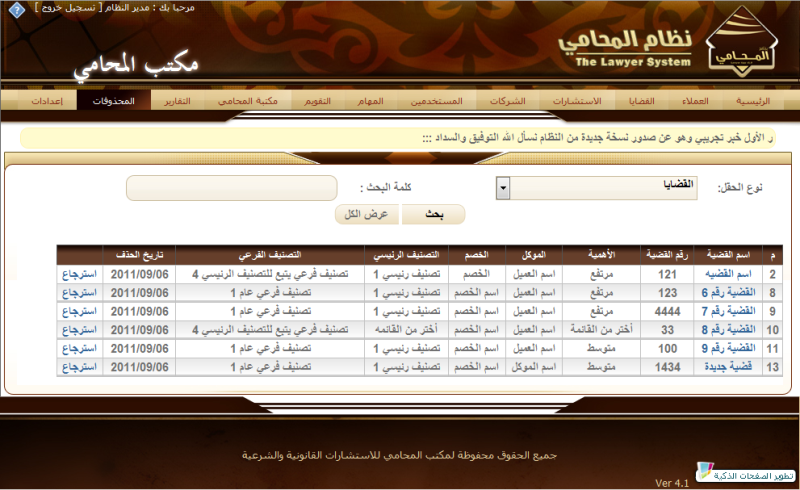Click the help question mark icon

click(x=17, y=9)
